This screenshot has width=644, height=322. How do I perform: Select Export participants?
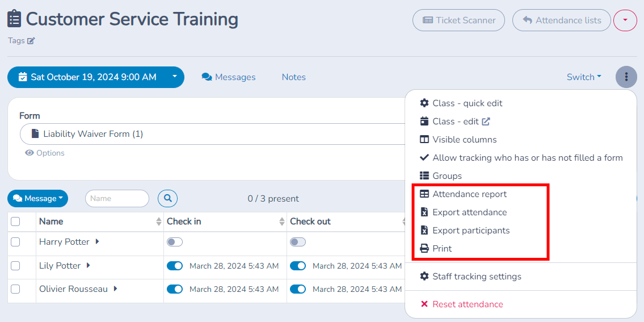pyautogui.click(x=465, y=231)
